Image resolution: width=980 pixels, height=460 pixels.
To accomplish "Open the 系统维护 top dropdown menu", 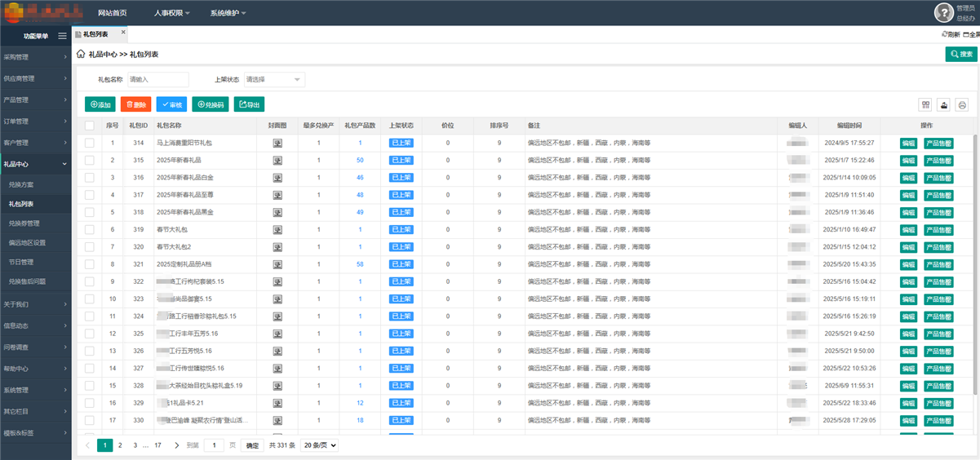I will 228,13.
